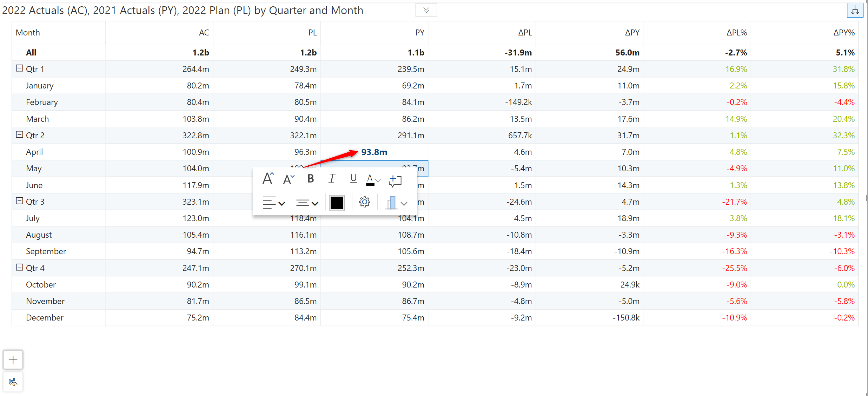Add a comment to the cell
This screenshot has height=396, width=868.
(x=395, y=180)
